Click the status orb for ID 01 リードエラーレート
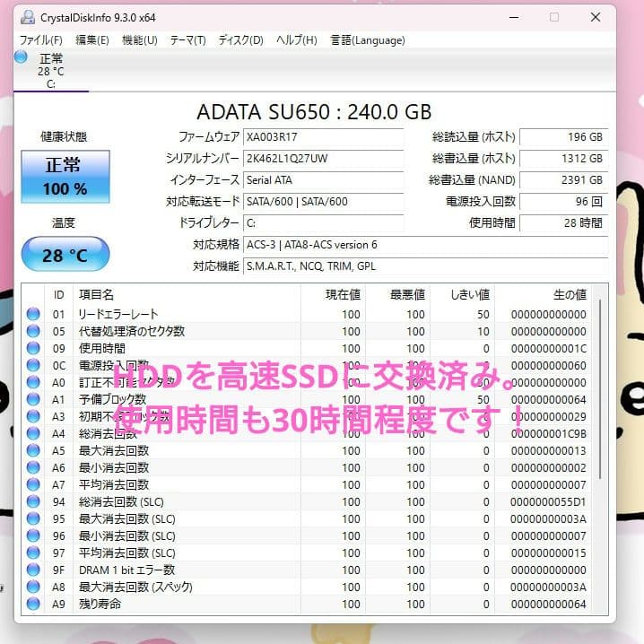This screenshot has width=644, height=644. click(x=33, y=314)
